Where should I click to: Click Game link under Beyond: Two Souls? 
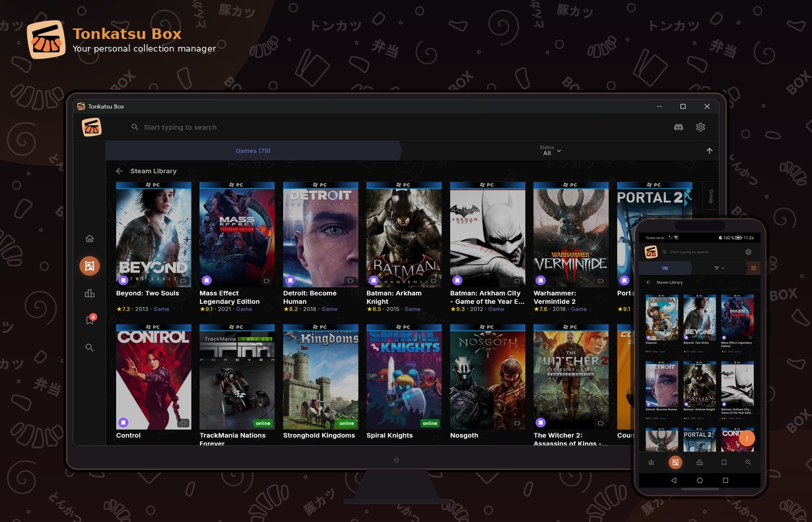[162, 309]
